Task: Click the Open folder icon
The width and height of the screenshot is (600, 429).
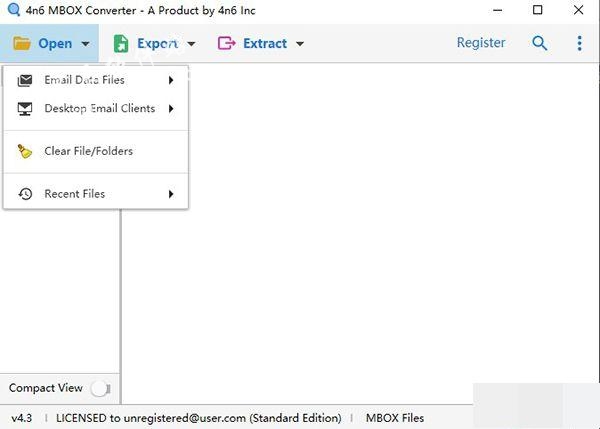Action: click(x=21, y=43)
